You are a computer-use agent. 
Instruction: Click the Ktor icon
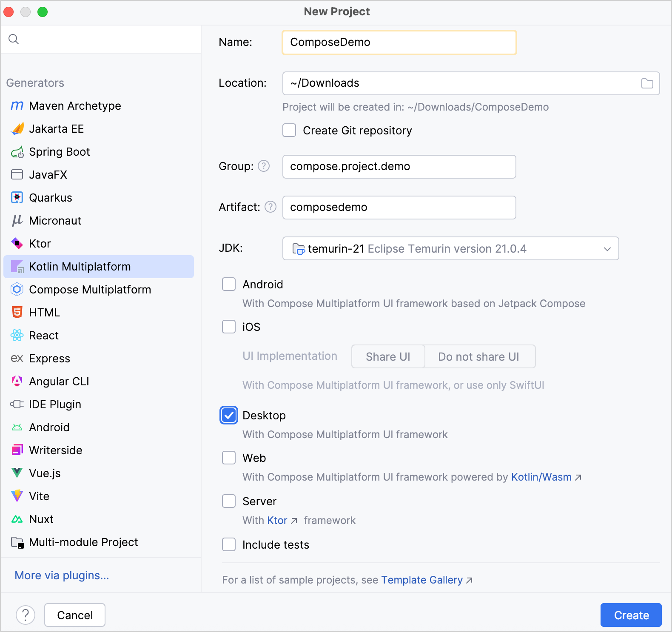pos(17,243)
